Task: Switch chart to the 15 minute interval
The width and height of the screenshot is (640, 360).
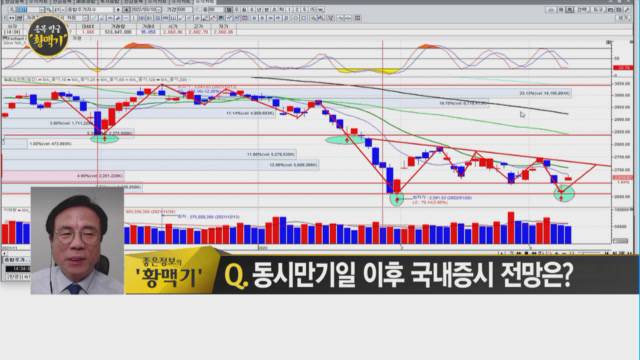Action: tap(312, 9)
